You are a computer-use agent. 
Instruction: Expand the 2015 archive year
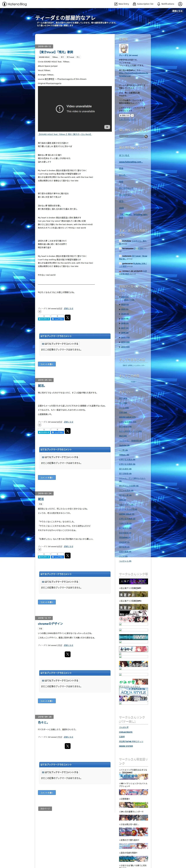coord(120,337)
